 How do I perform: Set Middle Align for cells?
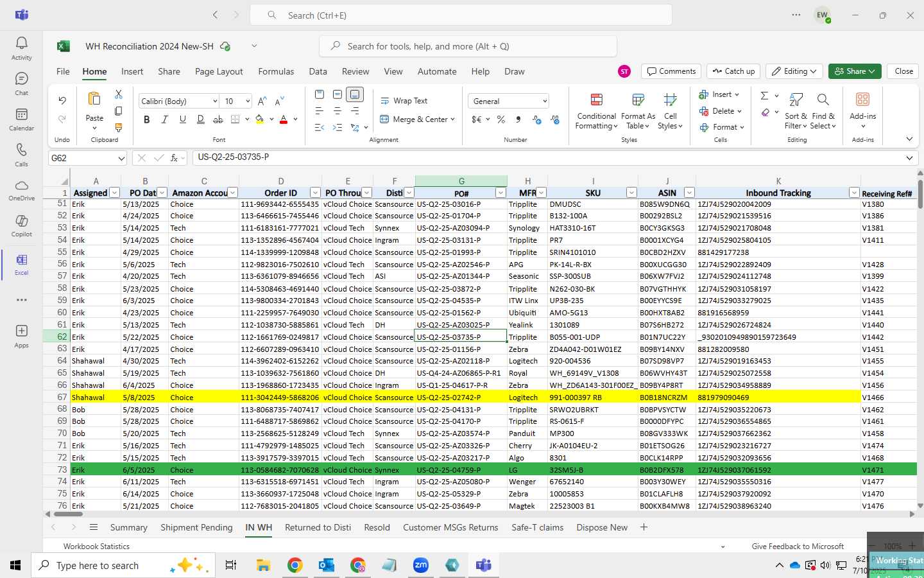(x=337, y=94)
